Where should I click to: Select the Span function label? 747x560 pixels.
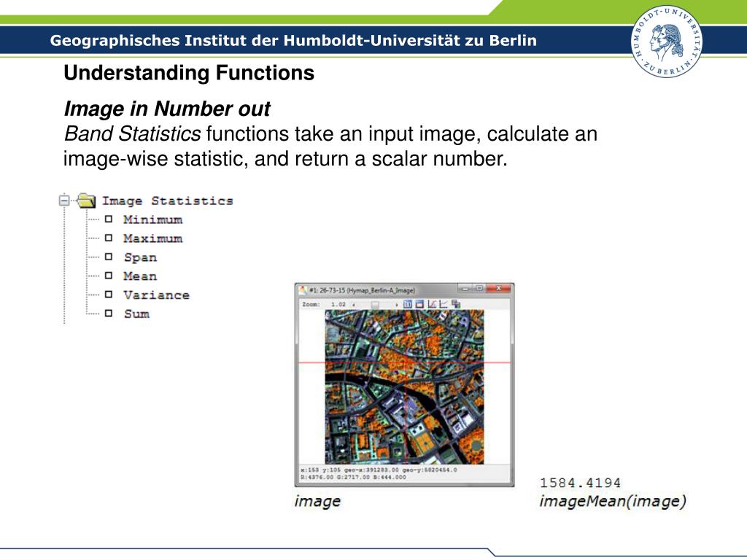point(140,257)
